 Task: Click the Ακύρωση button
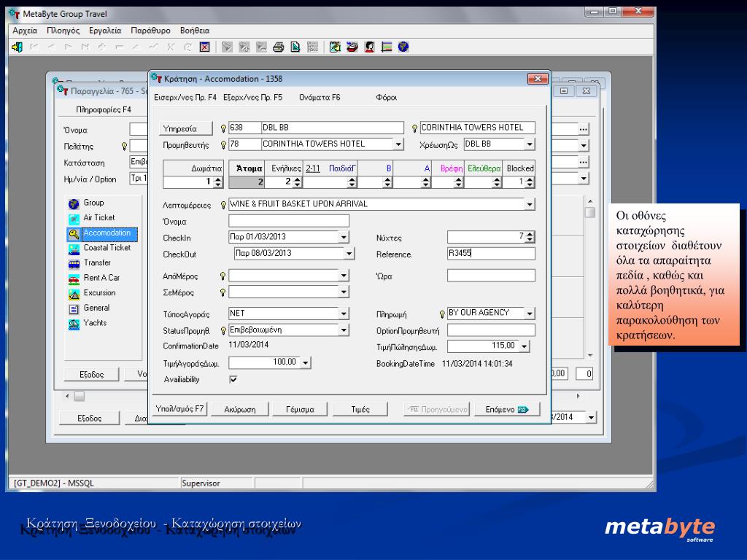[x=240, y=410]
